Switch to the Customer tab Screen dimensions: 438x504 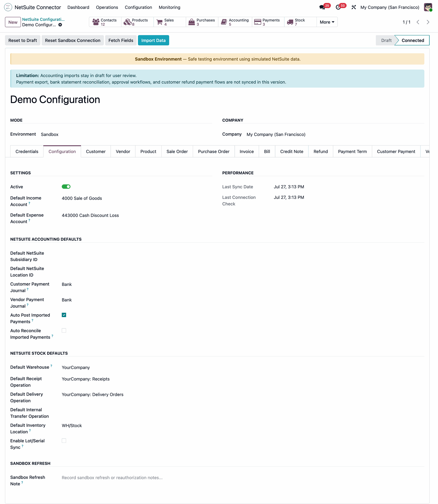click(x=96, y=151)
